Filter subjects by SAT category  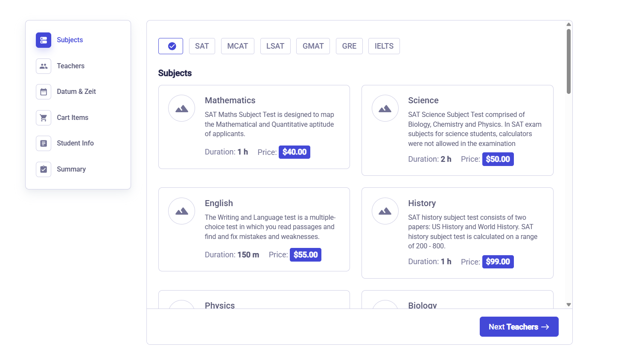[202, 46]
